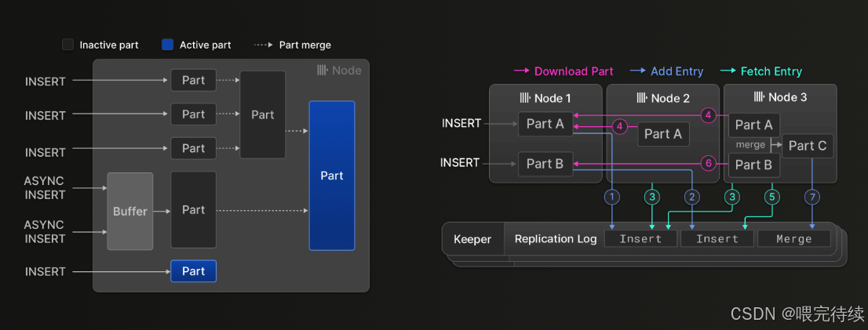
Task: Click the Node 3 icon
Action: [x=759, y=97]
